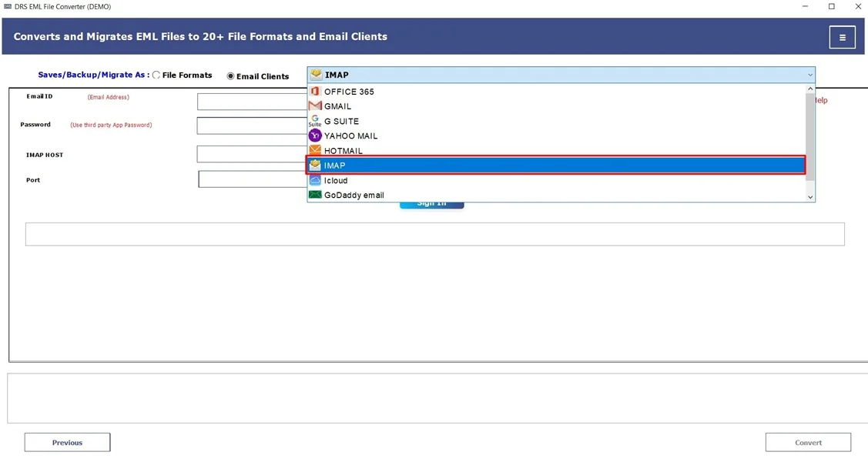The height and width of the screenshot is (462, 868).
Task: Open the hamburger menu button
Action: click(x=842, y=38)
